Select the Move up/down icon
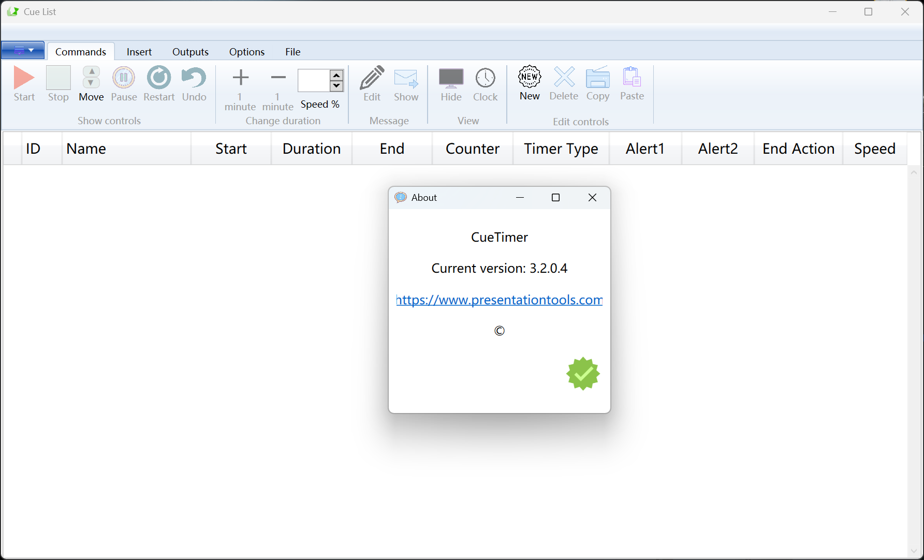924x560 pixels. [91, 78]
